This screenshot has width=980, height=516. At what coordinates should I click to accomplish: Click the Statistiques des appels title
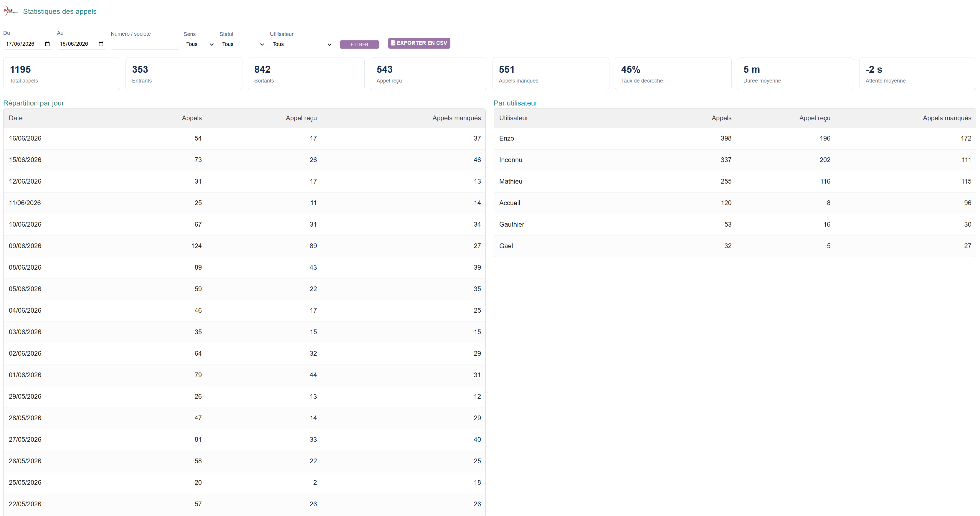(60, 11)
